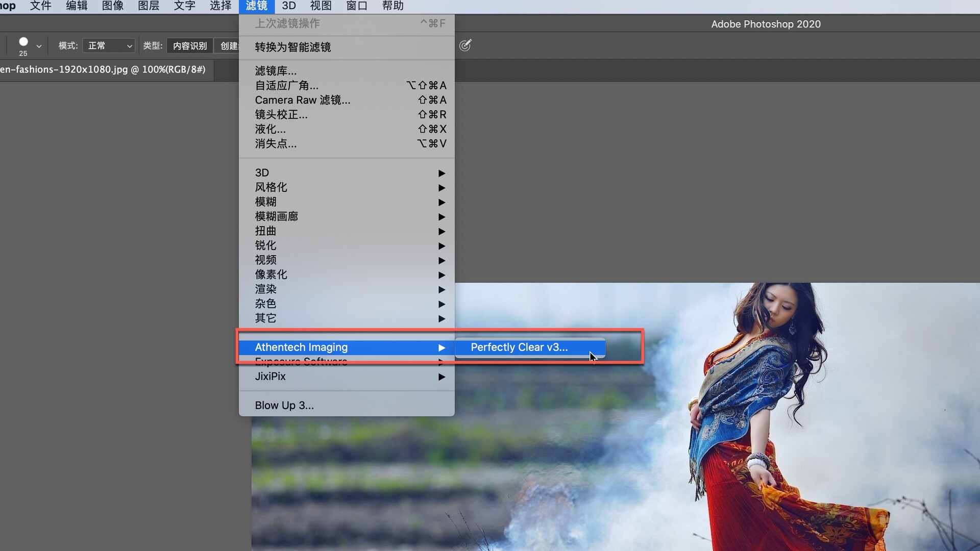
Task: Launch Blow Up 3 filter
Action: pos(284,406)
